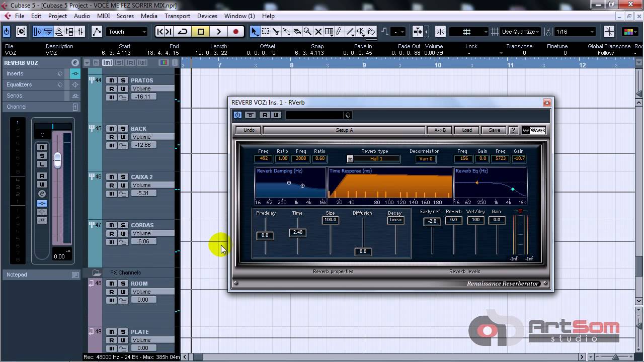
Task: Click the Equalizers bypass state icon
Action: coord(75,84)
